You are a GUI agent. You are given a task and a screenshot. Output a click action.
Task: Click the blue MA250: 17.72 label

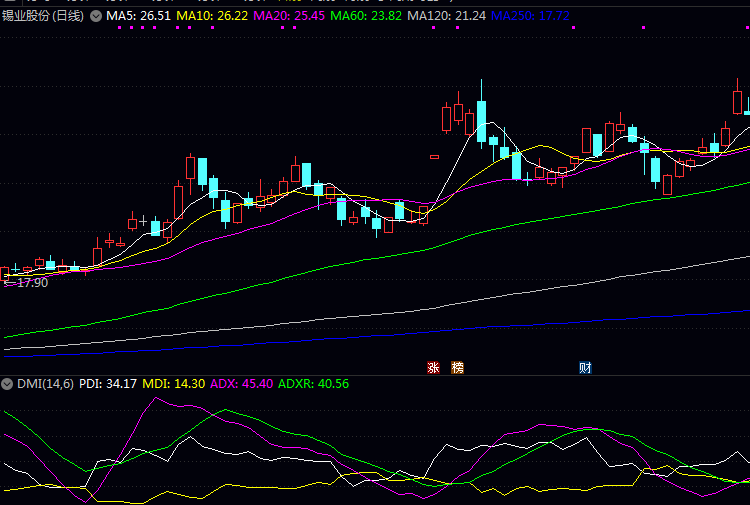530,16
